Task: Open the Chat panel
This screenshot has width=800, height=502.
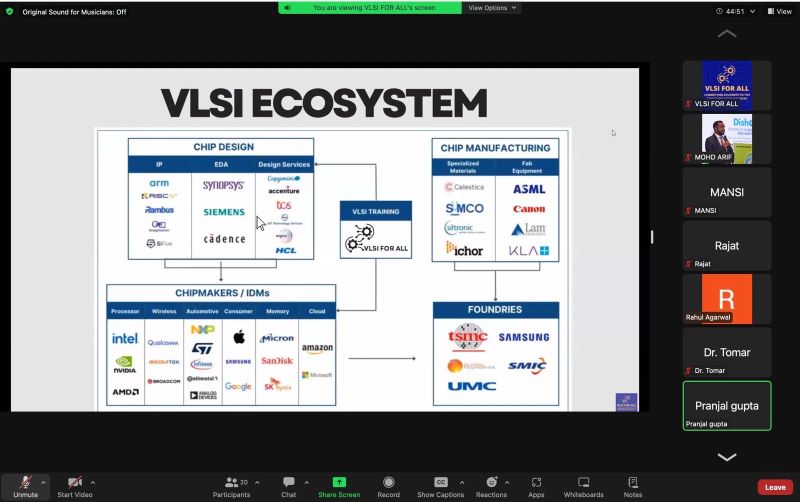Action: [289, 487]
